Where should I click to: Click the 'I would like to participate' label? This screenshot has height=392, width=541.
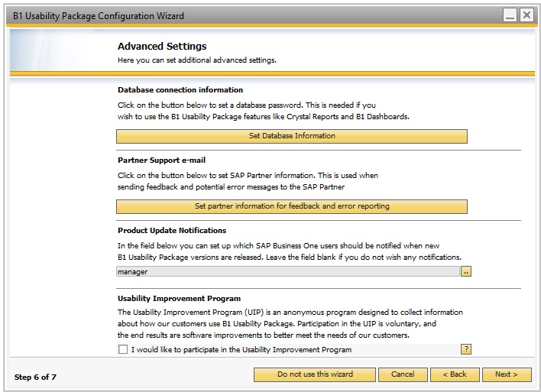[x=241, y=349]
